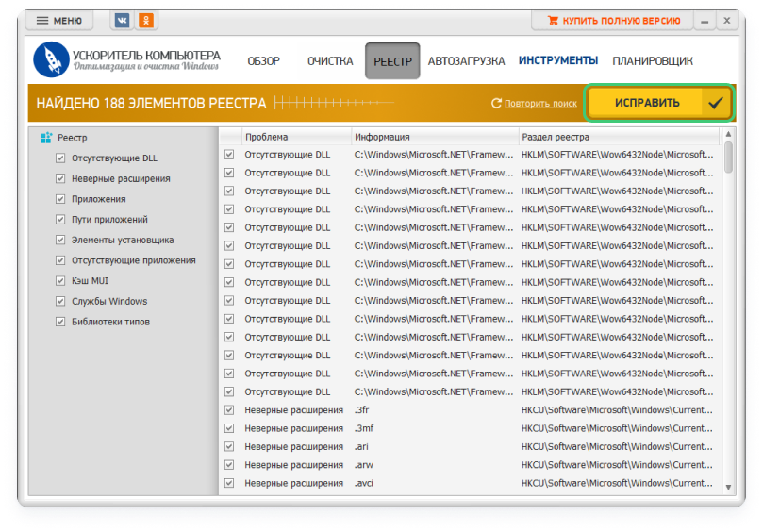The height and width of the screenshot is (532, 763).
Task: Open the АВТОЗАГРУЗКА tab
Action: tap(466, 61)
